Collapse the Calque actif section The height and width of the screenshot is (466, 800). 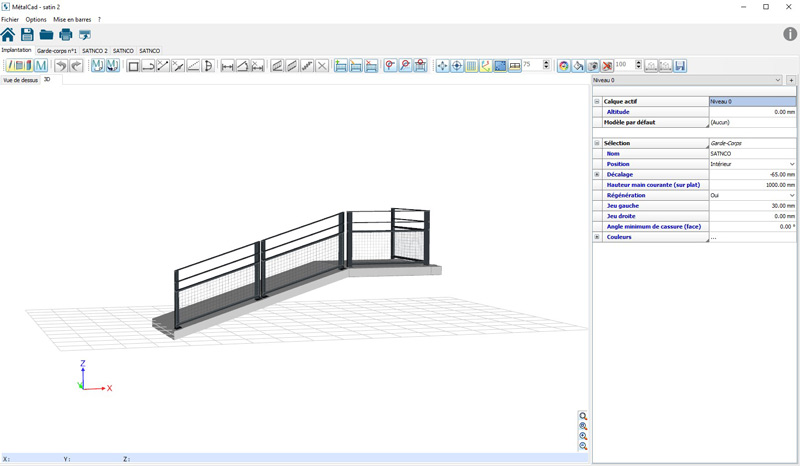596,102
